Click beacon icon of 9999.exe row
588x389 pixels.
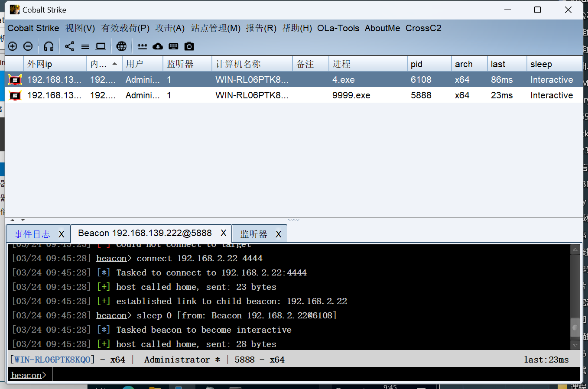[15, 95]
